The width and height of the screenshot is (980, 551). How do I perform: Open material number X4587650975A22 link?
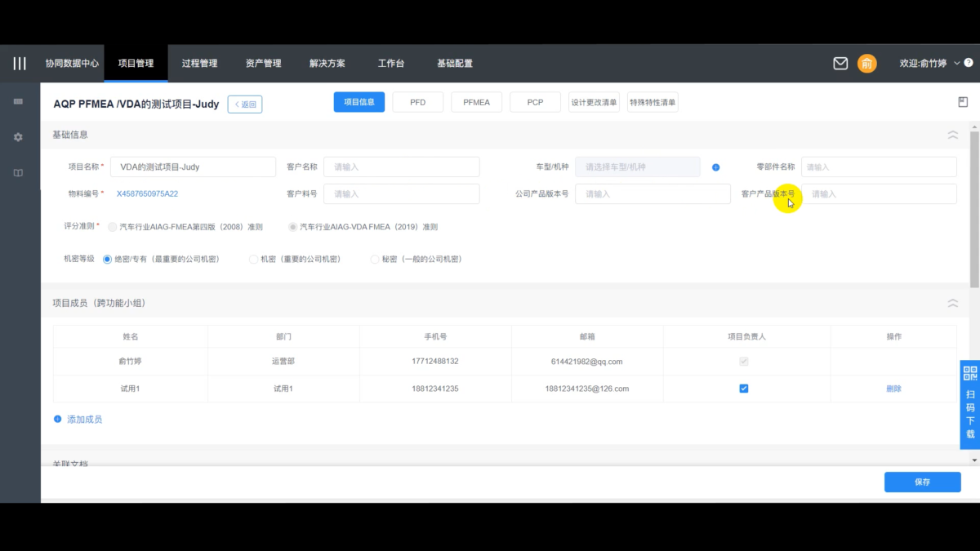point(147,194)
